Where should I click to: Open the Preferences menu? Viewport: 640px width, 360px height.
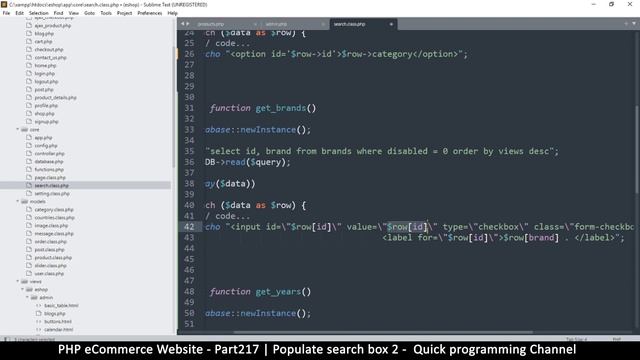pos(150,13)
